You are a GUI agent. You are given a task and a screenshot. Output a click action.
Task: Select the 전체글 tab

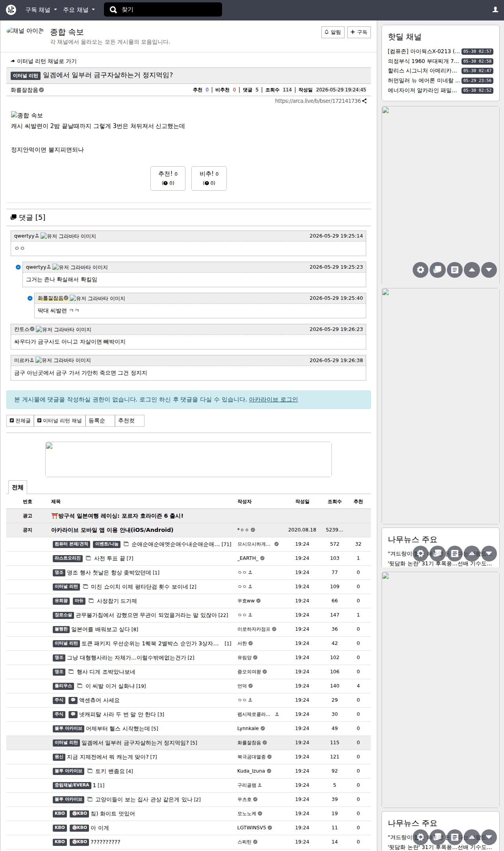[20, 421]
